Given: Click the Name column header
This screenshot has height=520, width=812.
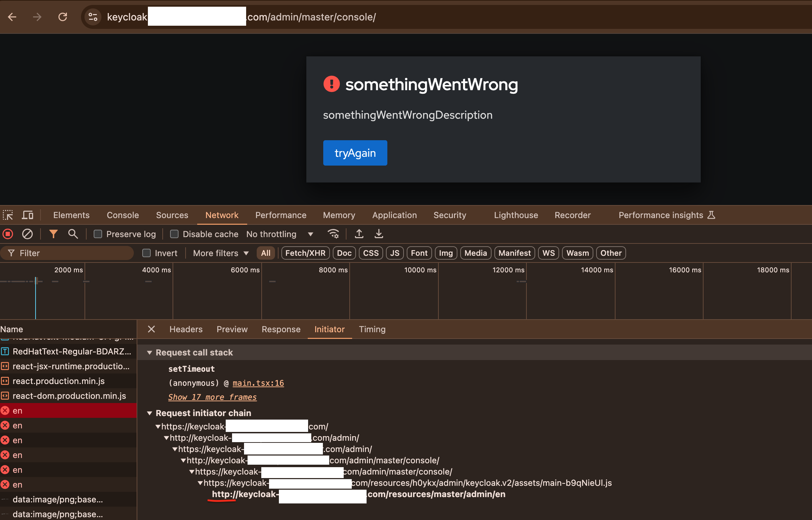Looking at the screenshot, I should pos(68,329).
